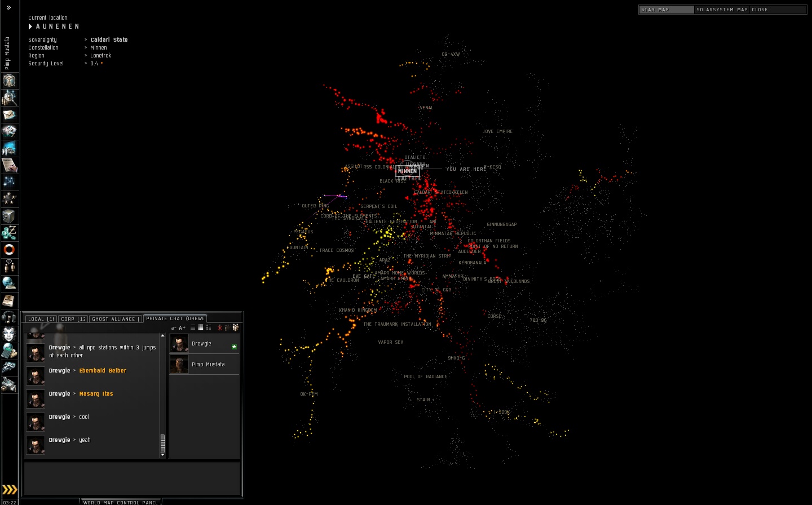Open the in-game browser globe icon
This screenshot has height=505, width=812.
(x=9, y=283)
